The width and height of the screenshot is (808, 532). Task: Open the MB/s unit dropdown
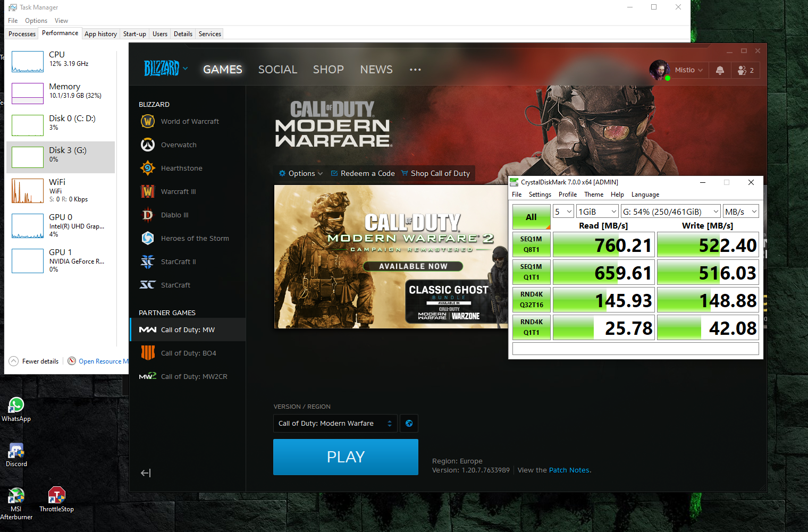740,212
